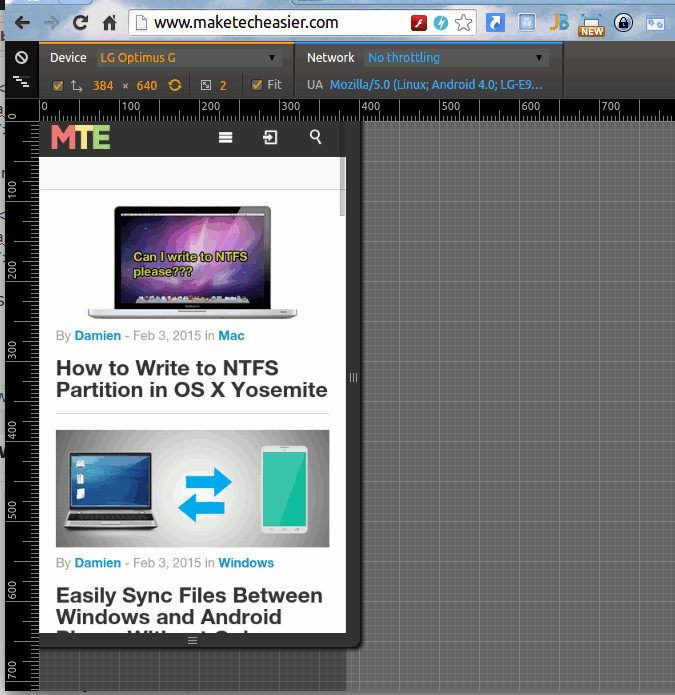
Task: Swap dimensions with the orange rotate icon
Action: coord(175,85)
